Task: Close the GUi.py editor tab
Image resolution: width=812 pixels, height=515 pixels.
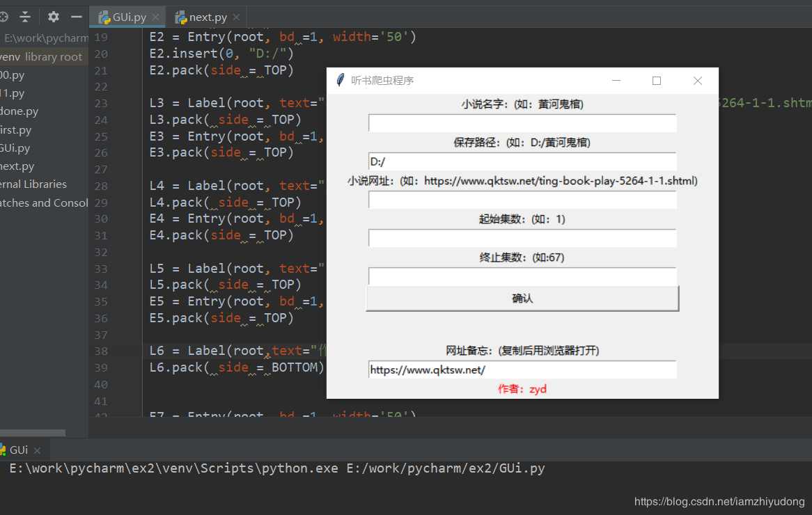Action: 155,17
